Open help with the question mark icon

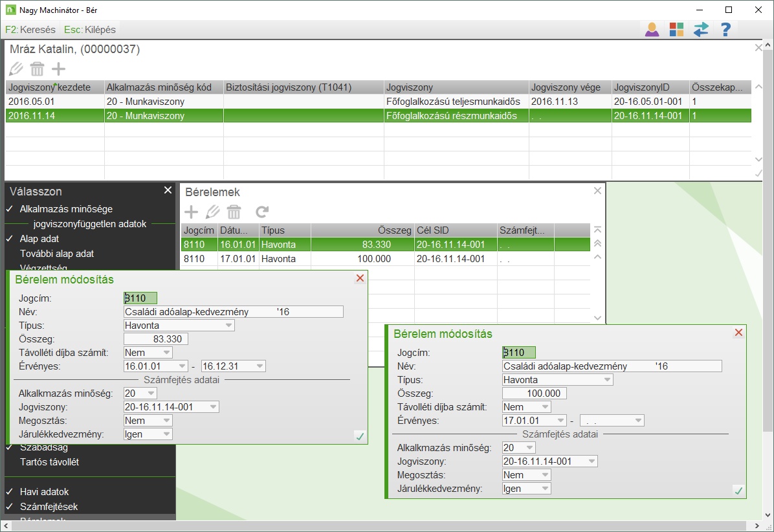725,29
